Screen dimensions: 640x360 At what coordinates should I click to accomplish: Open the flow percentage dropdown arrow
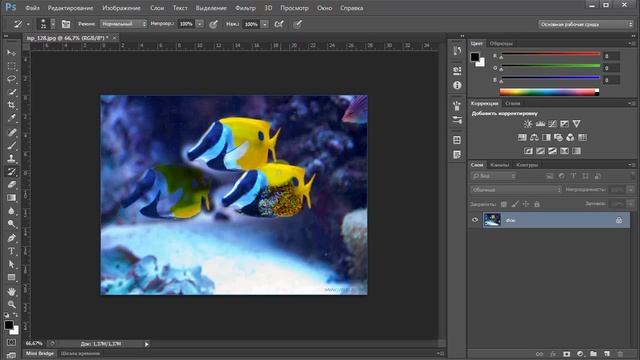click(x=264, y=24)
